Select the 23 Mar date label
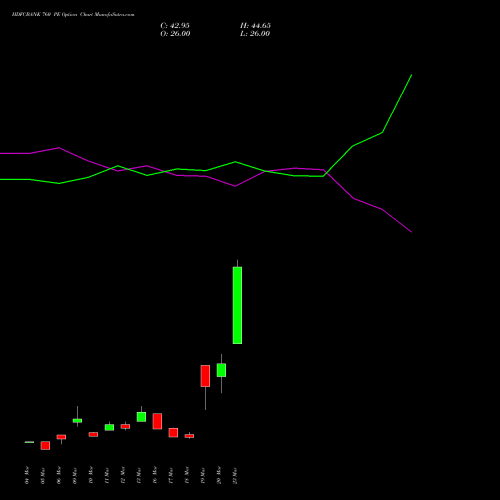Image resolution: width=500 pixels, height=500 pixels. point(235,475)
